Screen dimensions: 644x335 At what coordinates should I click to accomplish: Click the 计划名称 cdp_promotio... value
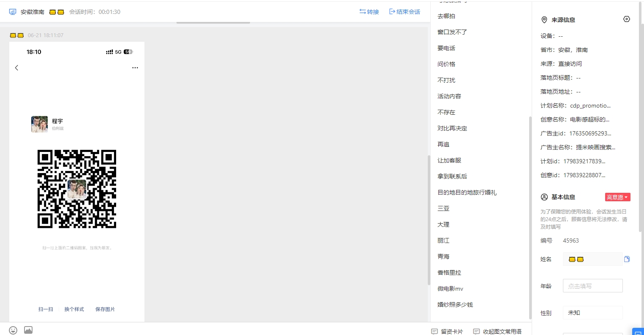[x=590, y=105]
